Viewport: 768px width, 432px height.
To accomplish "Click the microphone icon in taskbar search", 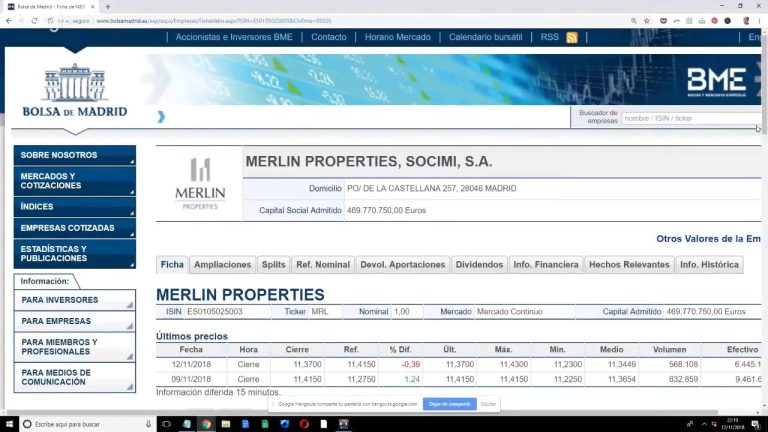I will pyautogui.click(x=148, y=424).
